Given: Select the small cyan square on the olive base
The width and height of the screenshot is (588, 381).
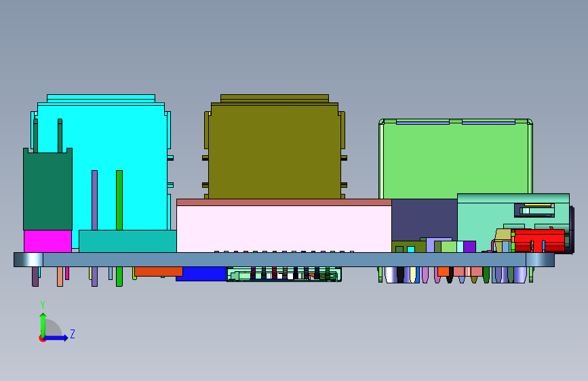Looking at the screenshot, I should pos(411,249).
